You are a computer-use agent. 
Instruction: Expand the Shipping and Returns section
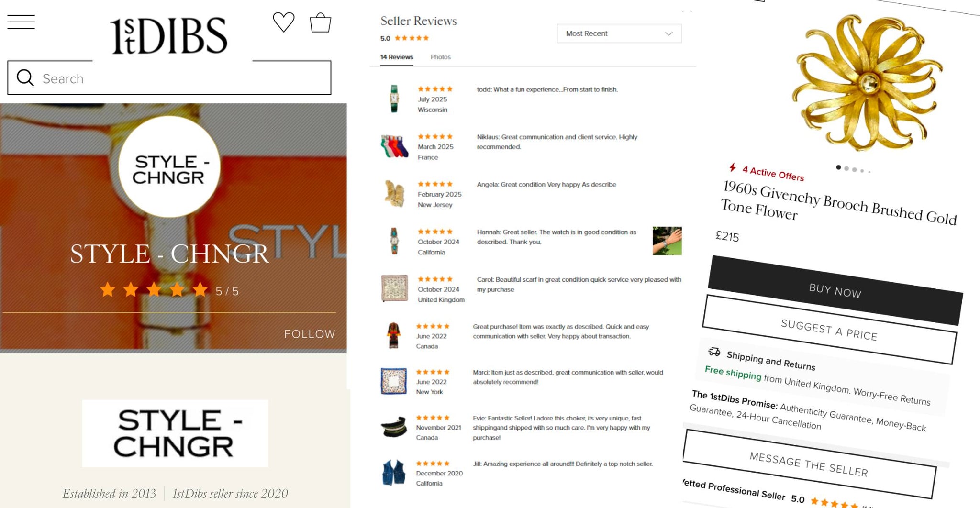pyautogui.click(x=770, y=361)
